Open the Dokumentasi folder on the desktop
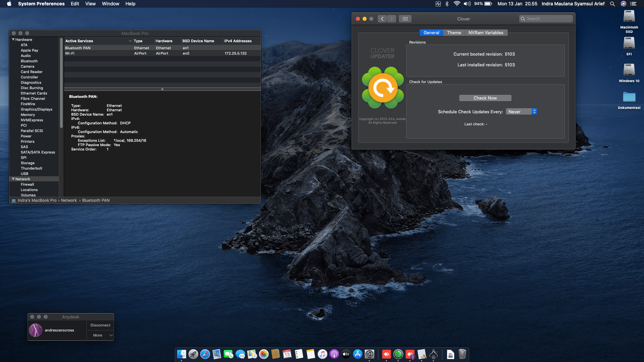Image resolution: width=644 pixels, height=362 pixels. coord(629,97)
